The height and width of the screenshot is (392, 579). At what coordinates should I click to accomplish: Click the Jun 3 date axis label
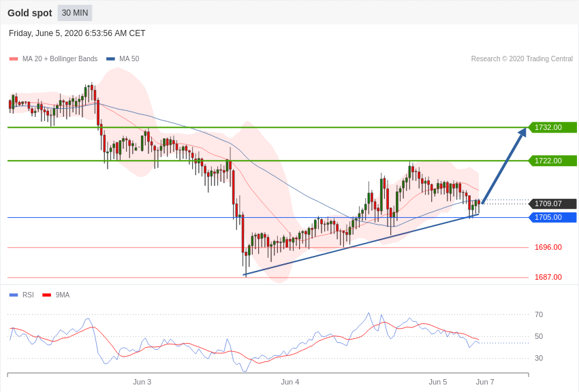pyautogui.click(x=142, y=382)
